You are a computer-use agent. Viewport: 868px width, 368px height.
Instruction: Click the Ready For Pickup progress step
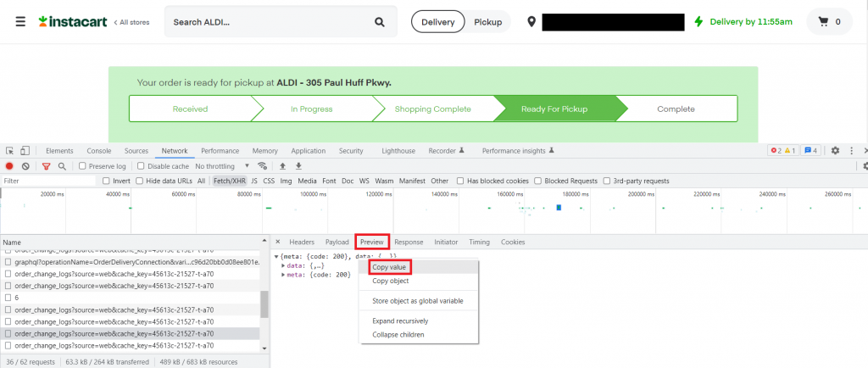tap(554, 109)
